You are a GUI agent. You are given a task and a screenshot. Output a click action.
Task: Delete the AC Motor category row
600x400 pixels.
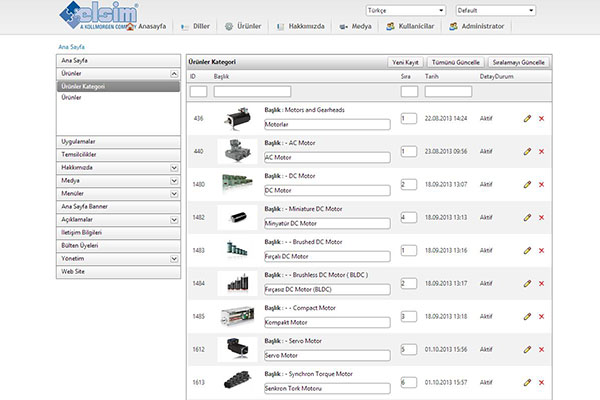(541, 151)
